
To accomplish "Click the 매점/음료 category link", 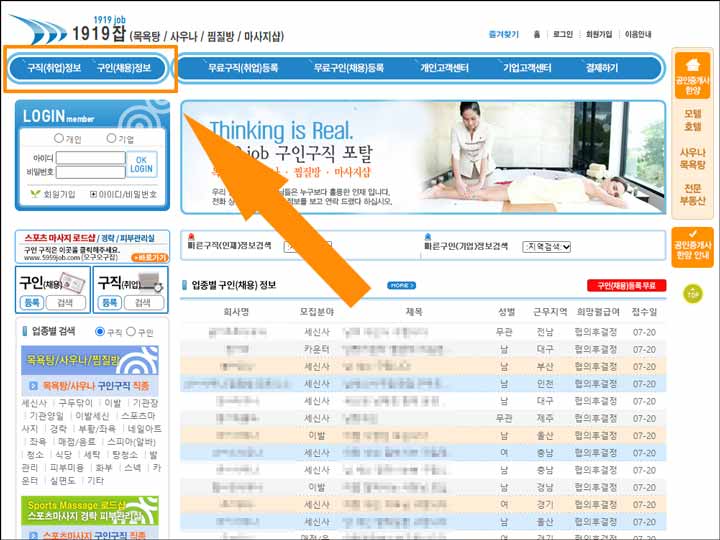I will [77, 442].
